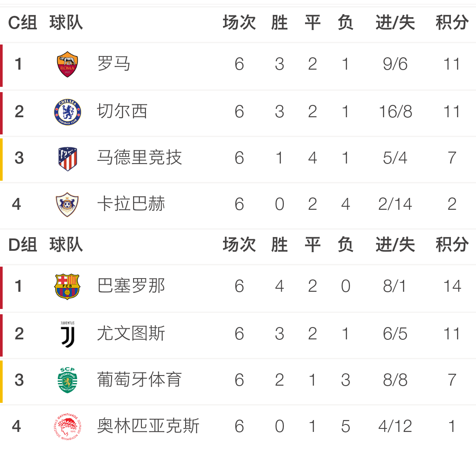Click the AS Roma club crest

point(67,64)
